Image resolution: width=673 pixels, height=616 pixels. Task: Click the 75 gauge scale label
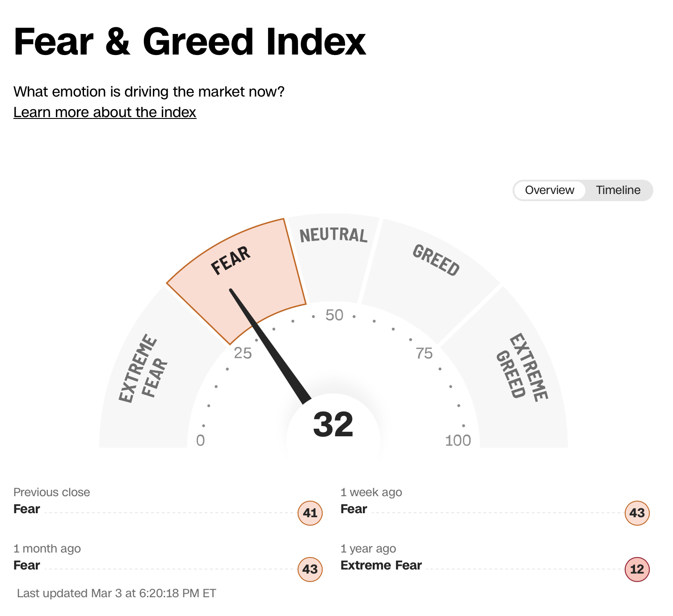click(x=424, y=354)
